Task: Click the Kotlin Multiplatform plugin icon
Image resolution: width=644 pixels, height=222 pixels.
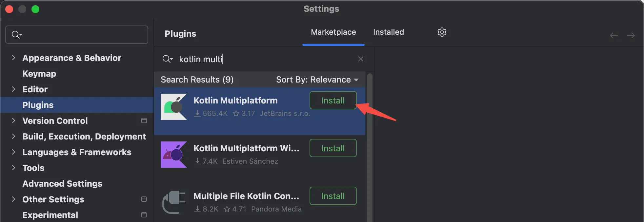Action: (x=173, y=107)
